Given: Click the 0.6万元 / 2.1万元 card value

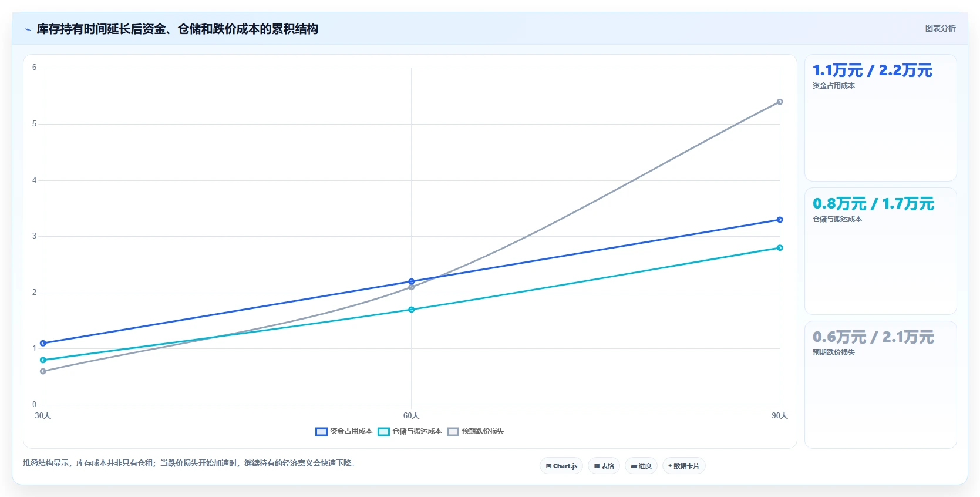Looking at the screenshot, I should (873, 337).
